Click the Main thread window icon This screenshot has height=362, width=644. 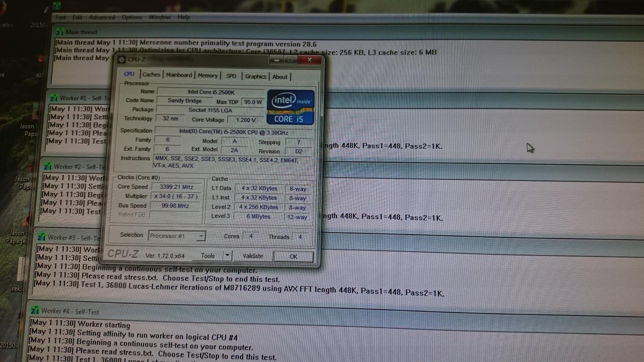coord(60,32)
